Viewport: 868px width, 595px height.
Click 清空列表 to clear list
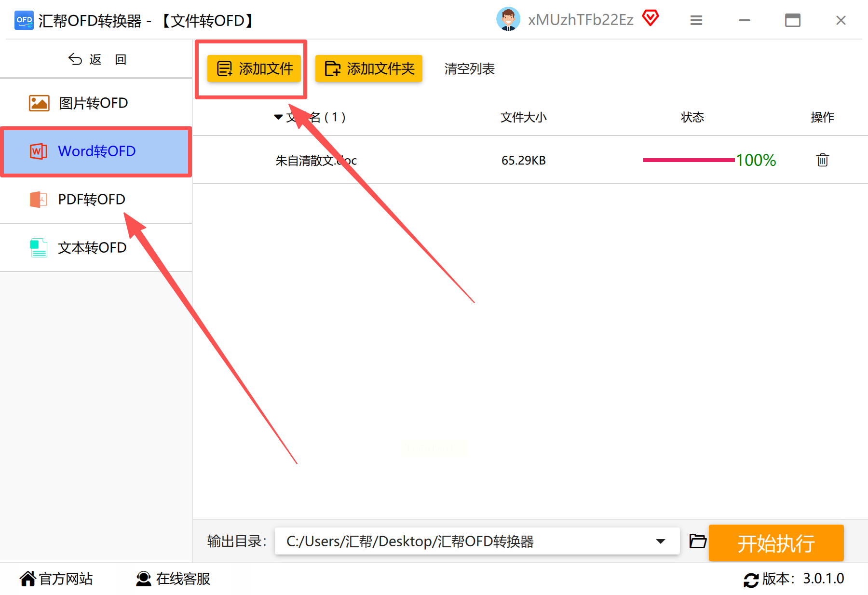click(x=469, y=69)
